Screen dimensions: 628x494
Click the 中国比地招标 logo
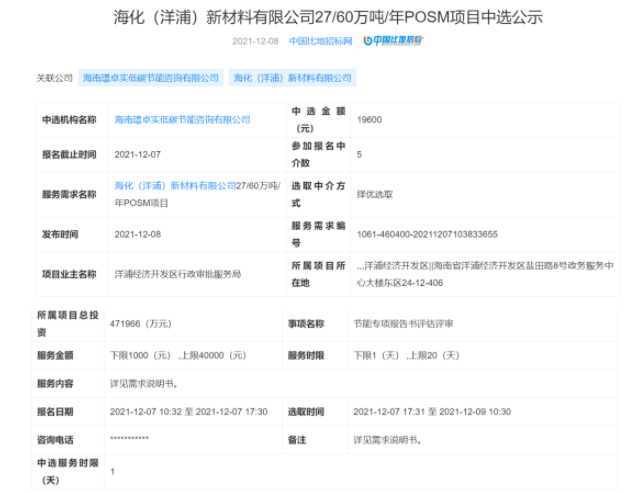(393, 40)
